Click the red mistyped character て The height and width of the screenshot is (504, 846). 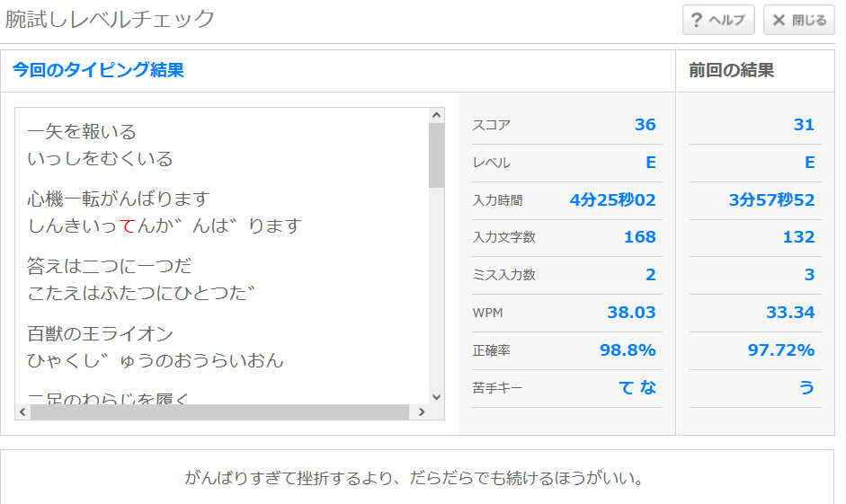(127, 226)
